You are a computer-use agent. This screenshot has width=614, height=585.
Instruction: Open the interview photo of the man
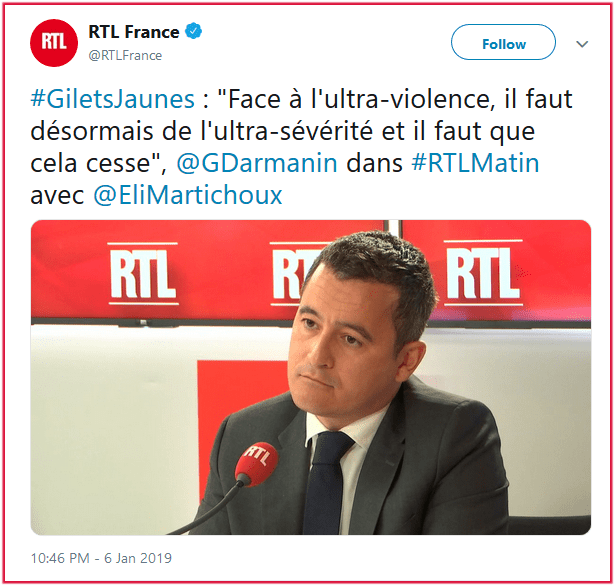click(x=311, y=377)
